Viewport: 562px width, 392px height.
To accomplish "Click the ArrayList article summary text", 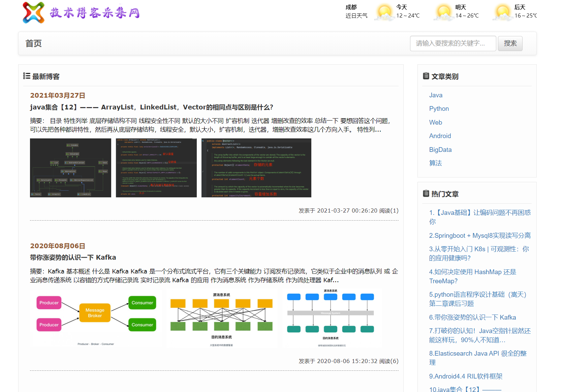I will tap(211, 125).
